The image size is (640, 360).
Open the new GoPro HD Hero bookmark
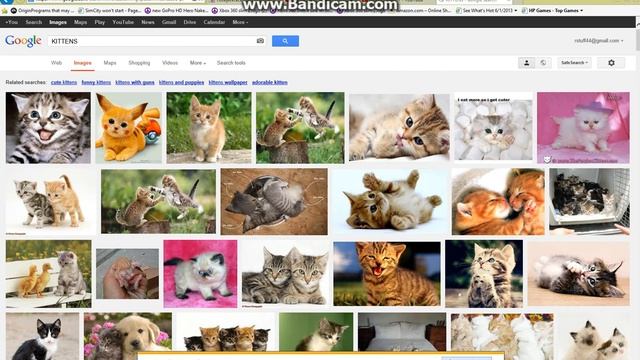click(177, 11)
